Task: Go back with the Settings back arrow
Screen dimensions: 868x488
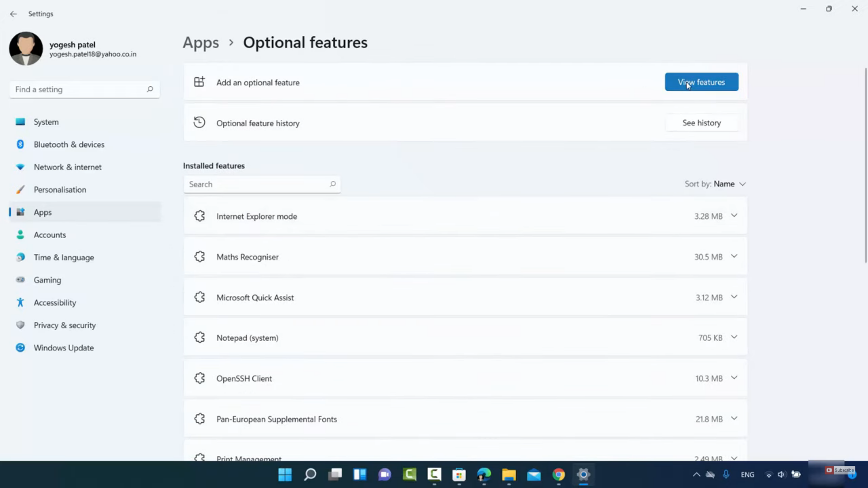Action: pyautogui.click(x=13, y=14)
